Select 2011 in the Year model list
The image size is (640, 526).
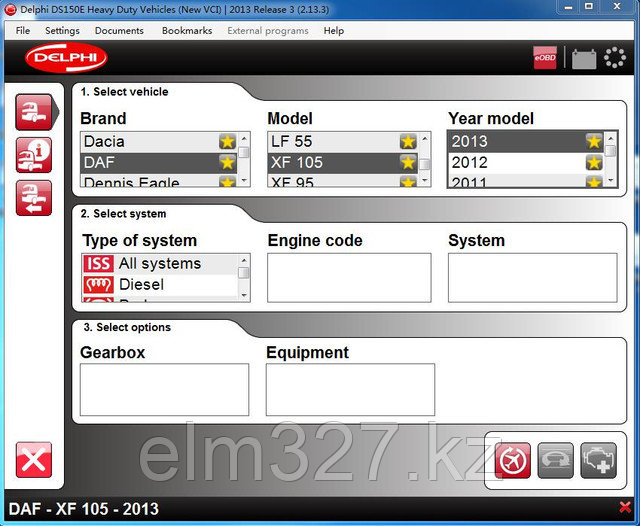[526, 181]
